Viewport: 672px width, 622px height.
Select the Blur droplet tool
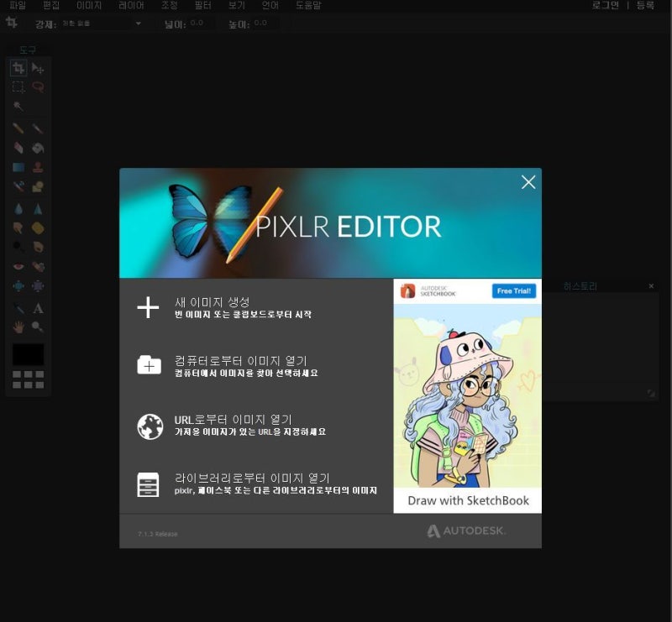18,209
